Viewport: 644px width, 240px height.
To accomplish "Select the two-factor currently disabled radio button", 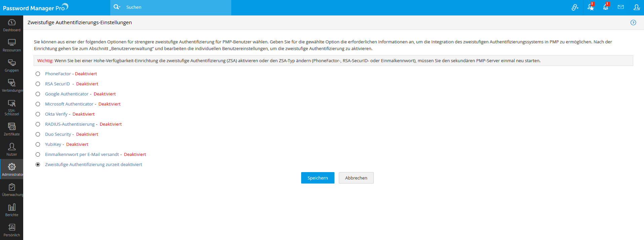I will click(38, 165).
